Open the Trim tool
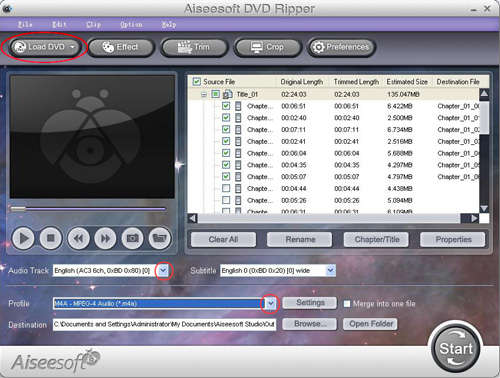 (194, 47)
